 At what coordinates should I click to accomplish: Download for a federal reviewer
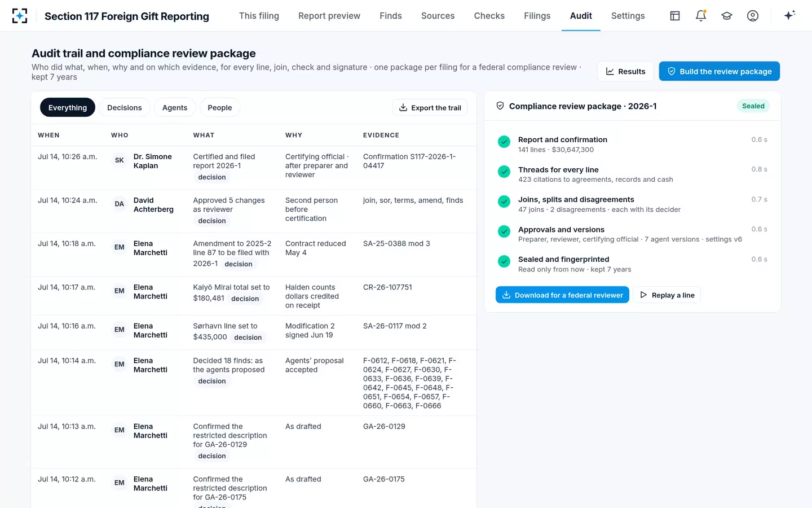[562, 295]
